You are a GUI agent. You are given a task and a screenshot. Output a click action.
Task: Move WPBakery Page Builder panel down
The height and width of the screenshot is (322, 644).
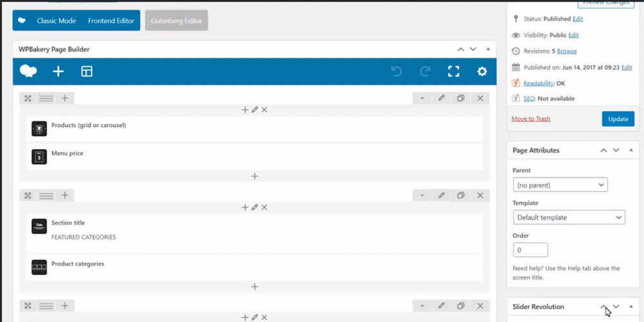tap(473, 50)
